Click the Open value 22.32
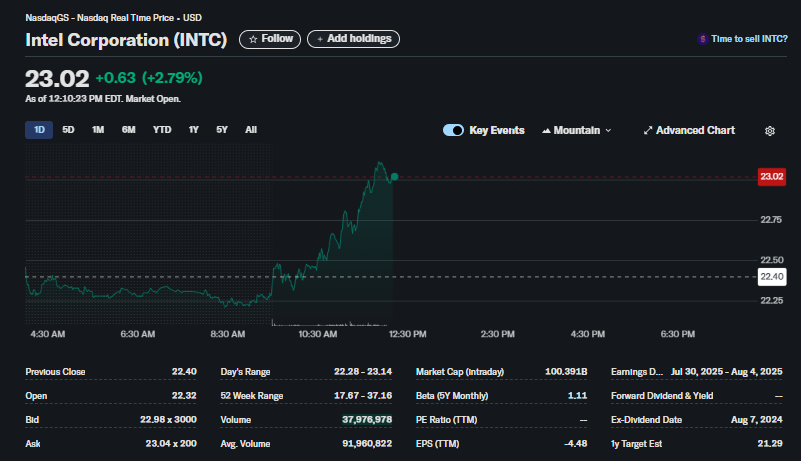Image resolution: width=801 pixels, height=461 pixels. click(184, 396)
